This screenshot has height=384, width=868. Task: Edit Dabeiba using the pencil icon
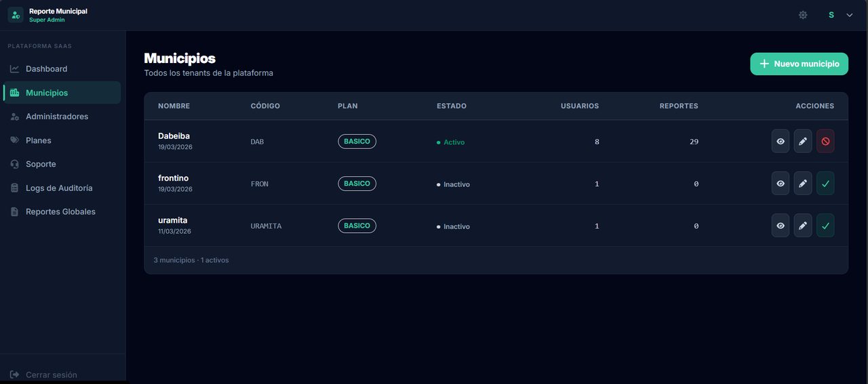803,142
